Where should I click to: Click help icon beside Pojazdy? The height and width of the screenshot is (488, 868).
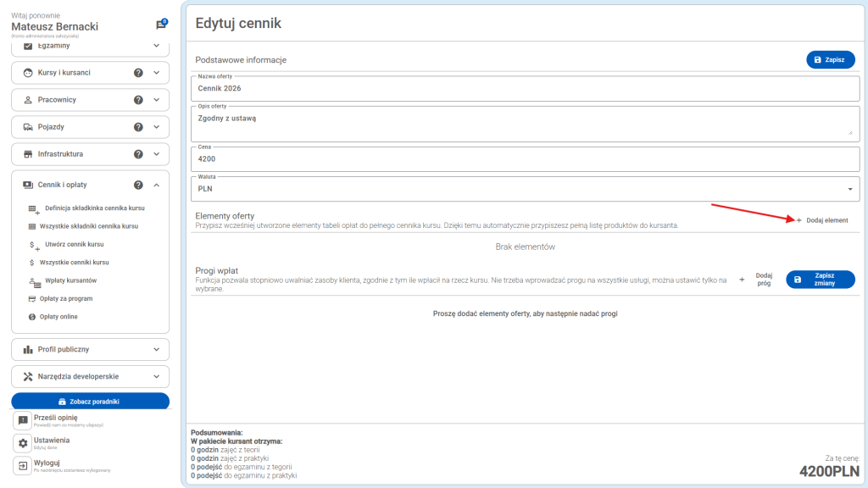138,127
